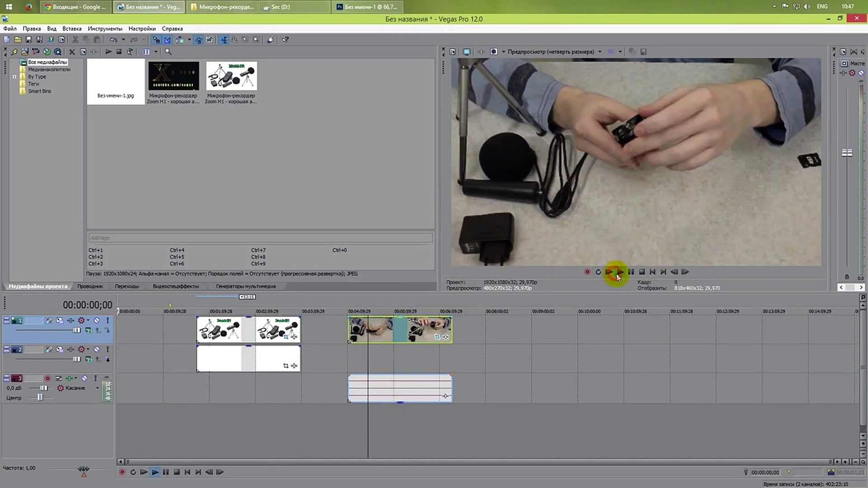Image resolution: width=868 pixels, height=488 pixels.
Task: Toggle Lock Envelopes to Events icon
Action: [198, 40]
